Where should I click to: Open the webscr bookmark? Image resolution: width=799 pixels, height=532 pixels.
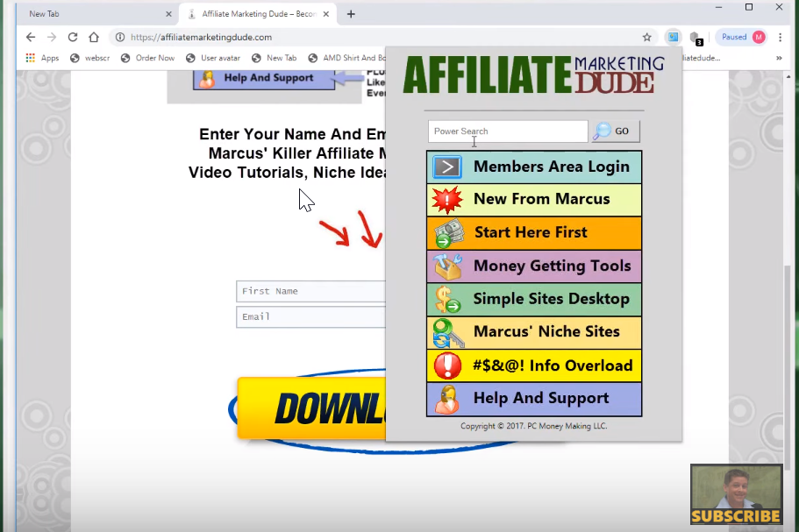tap(89, 58)
